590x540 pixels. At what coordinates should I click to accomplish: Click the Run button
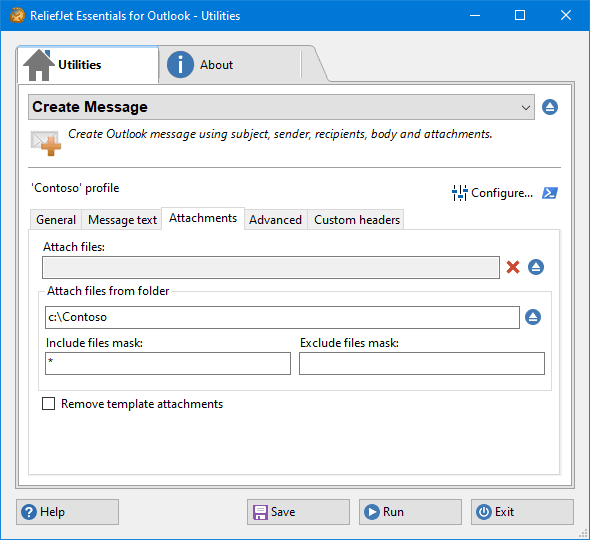tap(410, 512)
